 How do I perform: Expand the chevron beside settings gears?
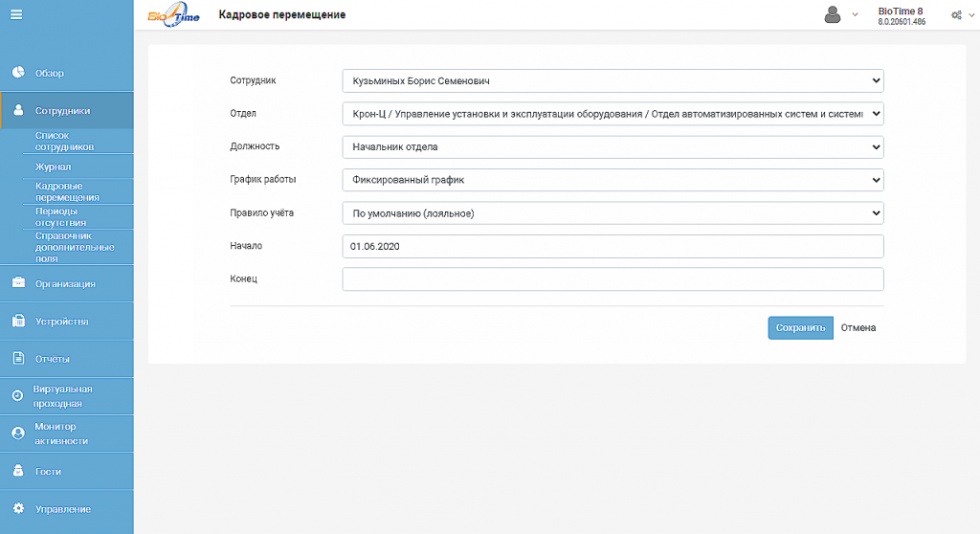pos(971,15)
